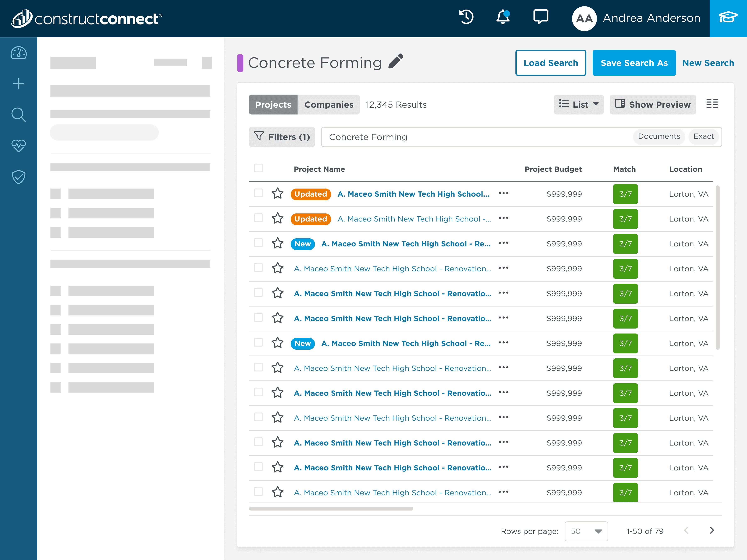
Task: Star the first New project row
Action: 278,243
